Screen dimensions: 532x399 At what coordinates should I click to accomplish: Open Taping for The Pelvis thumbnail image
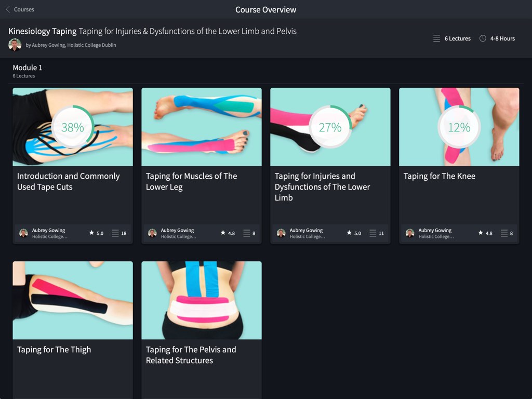pos(202,300)
